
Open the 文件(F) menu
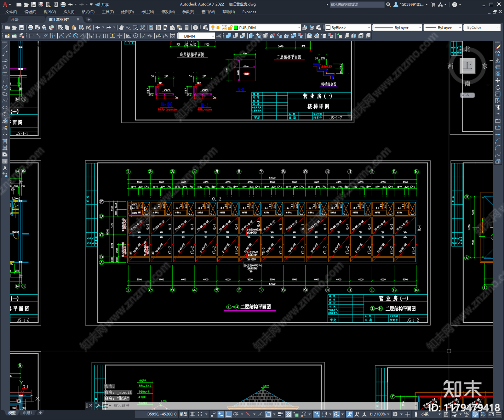pos(11,12)
